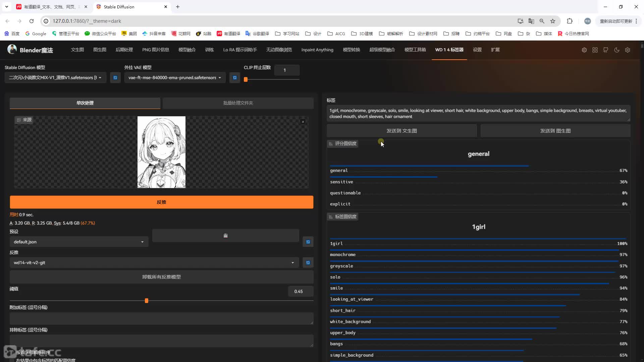The image size is (644, 362).
Task: Switch to the 文生图 tab
Action: (77, 50)
